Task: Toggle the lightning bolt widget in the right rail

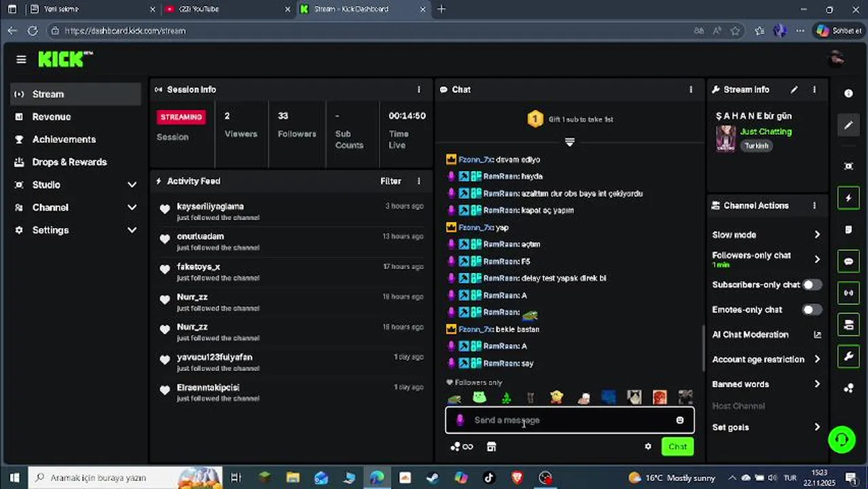Action: click(x=848, y=198)
